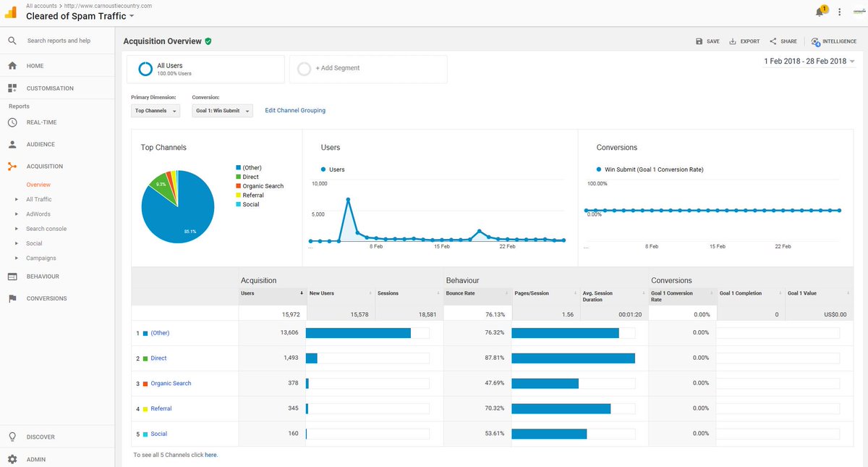Open the Conversions section label
The height and width of the screenshot is (467, 868).
pyautogui.click(x=46, y=298)
